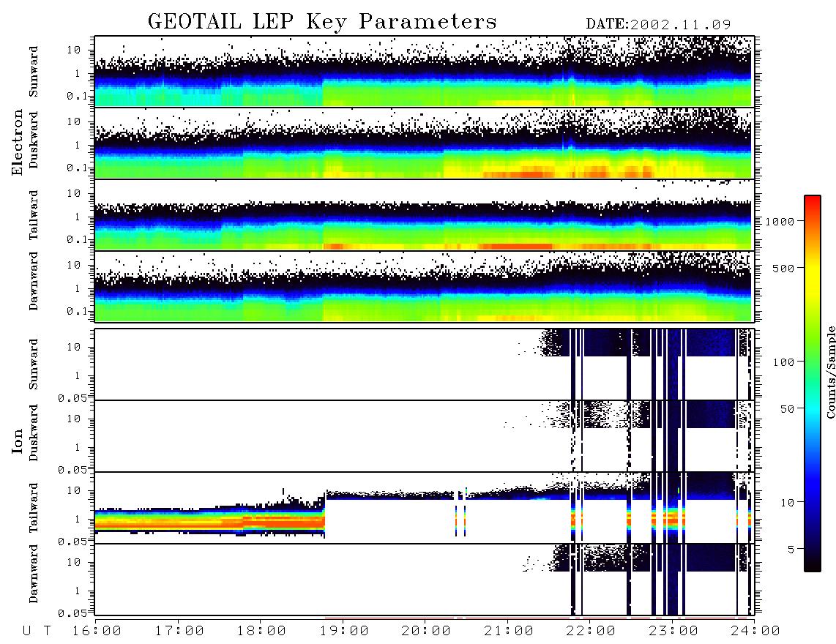
Task: Click the '0.05' tick of Ion Sunward panel
Action: pos(72,397)
